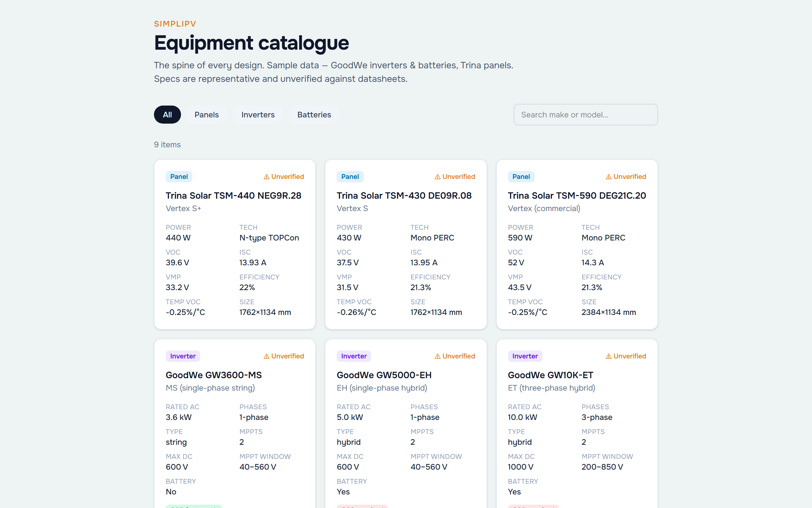Click the SIMPLIPV brand label
This screenshot has height=508, width=812.
point(175,24)
